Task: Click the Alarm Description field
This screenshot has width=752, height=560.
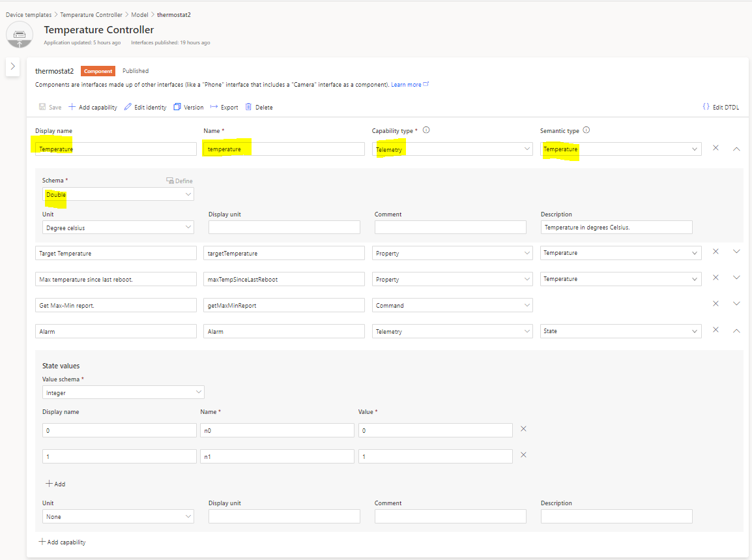Action: [x=616, y=516]
